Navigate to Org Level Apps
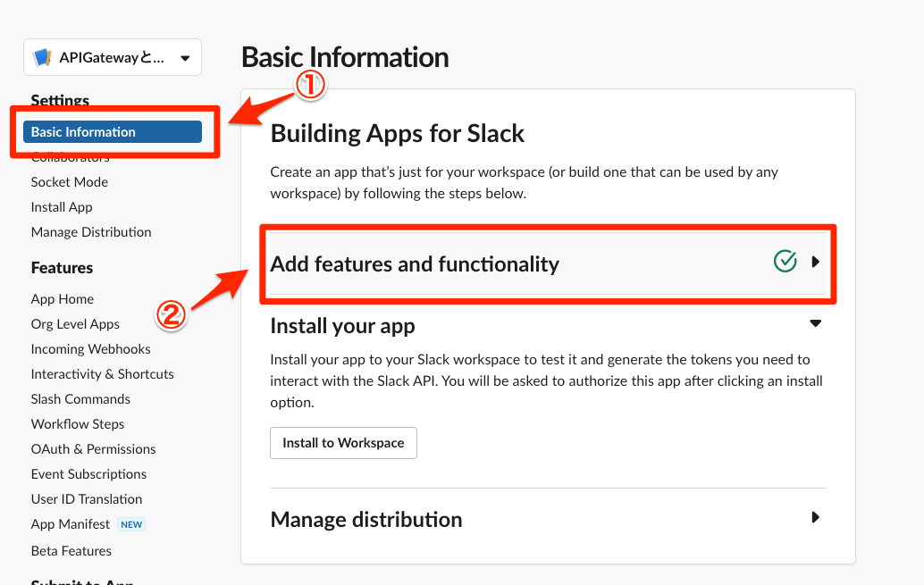 coord(75,324)
